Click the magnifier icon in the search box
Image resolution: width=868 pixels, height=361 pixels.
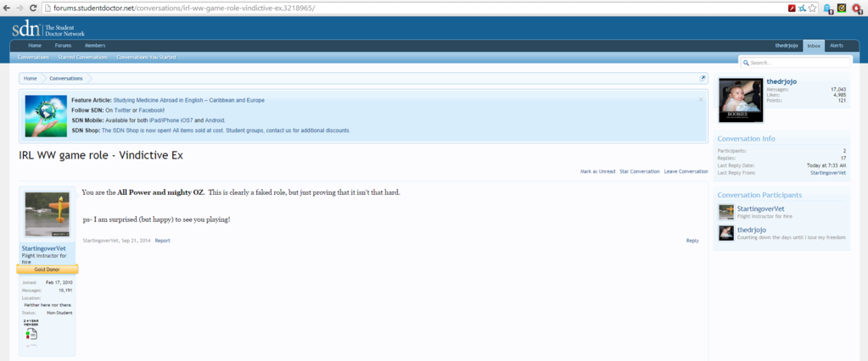[x=746, y=63]
